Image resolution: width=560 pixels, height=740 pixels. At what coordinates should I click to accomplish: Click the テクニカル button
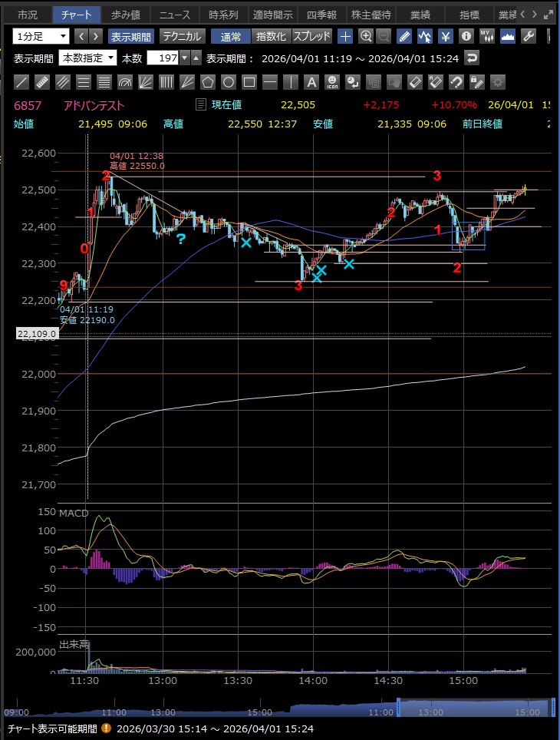(181, 36)
